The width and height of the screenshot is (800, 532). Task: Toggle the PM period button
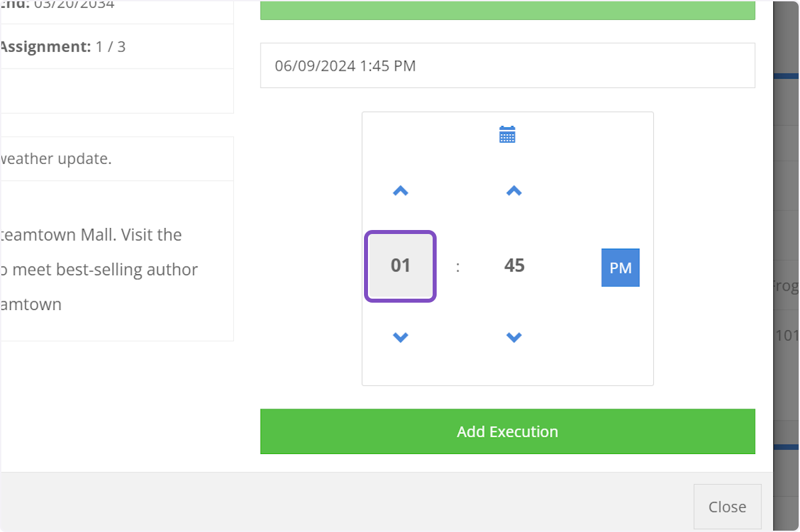point(620,268)
